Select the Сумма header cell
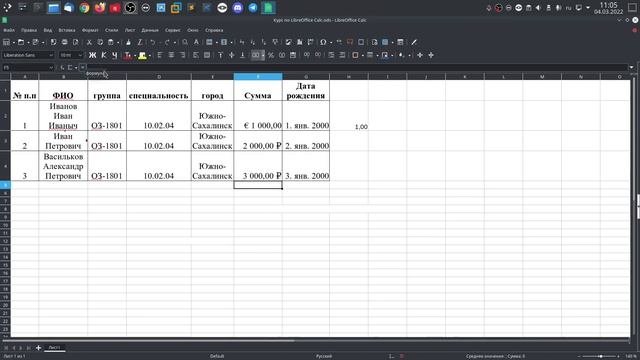Image resolution: width=640 pixels, height=360 pixels. coord(258,90)
